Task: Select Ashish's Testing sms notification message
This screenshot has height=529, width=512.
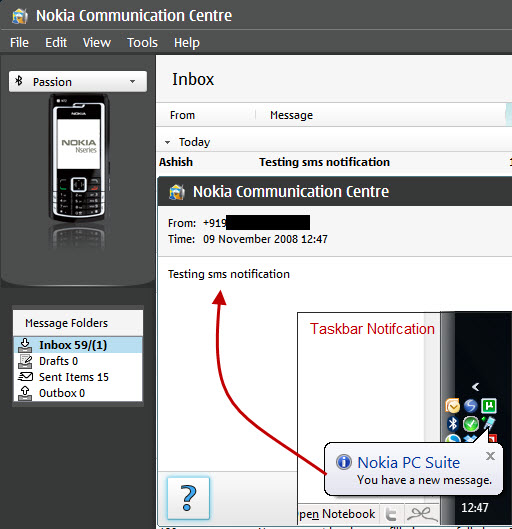Action: click(334, 162)
